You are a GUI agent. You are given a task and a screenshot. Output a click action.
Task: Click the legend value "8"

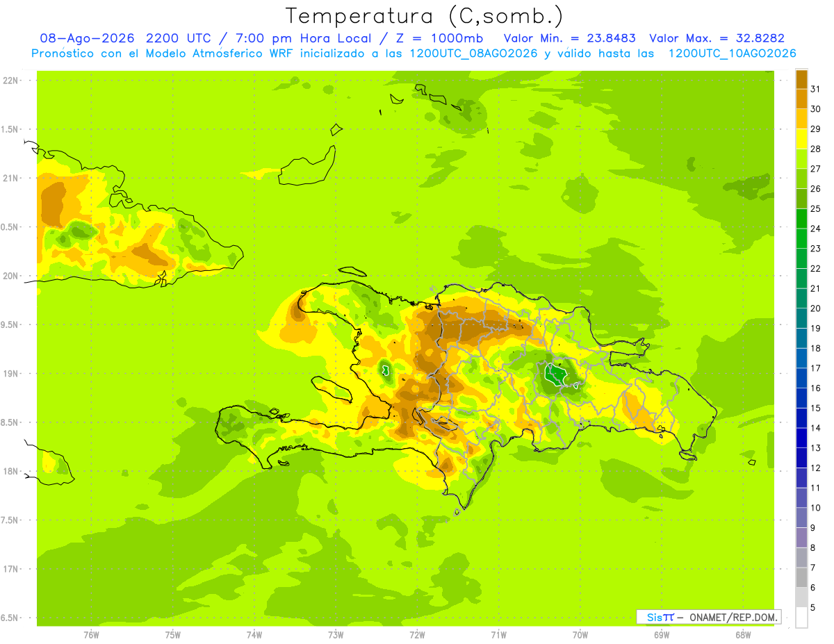(813, 548)
